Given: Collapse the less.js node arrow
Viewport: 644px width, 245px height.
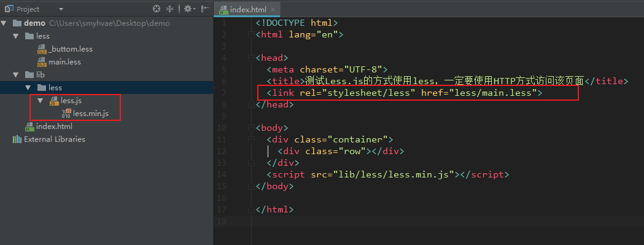Looking at the screenshot, I should 41,100.
